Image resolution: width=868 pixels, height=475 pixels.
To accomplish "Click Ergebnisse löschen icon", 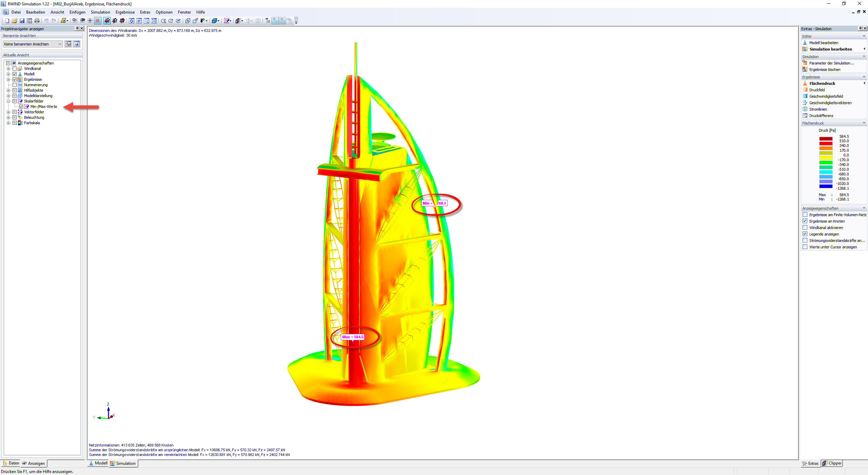I will (805, 70).
